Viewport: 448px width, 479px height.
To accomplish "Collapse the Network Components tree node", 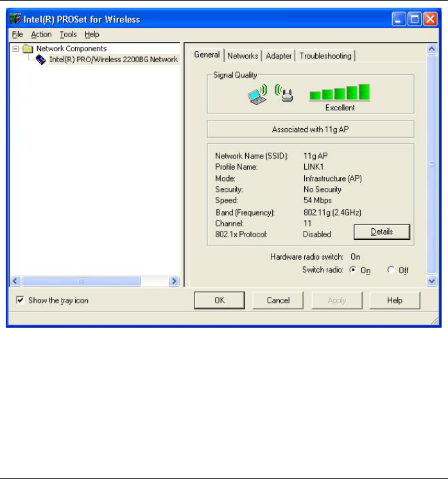I will 15,49.
